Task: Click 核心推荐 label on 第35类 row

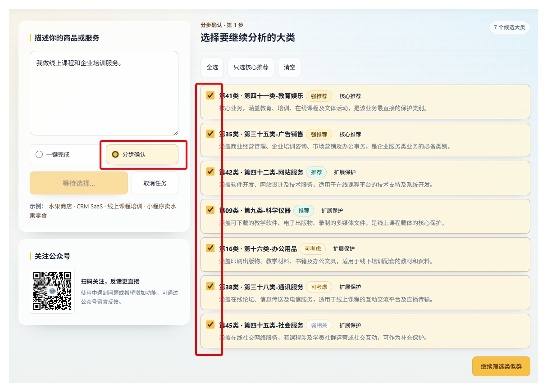Action: click(x=350, y=134)
